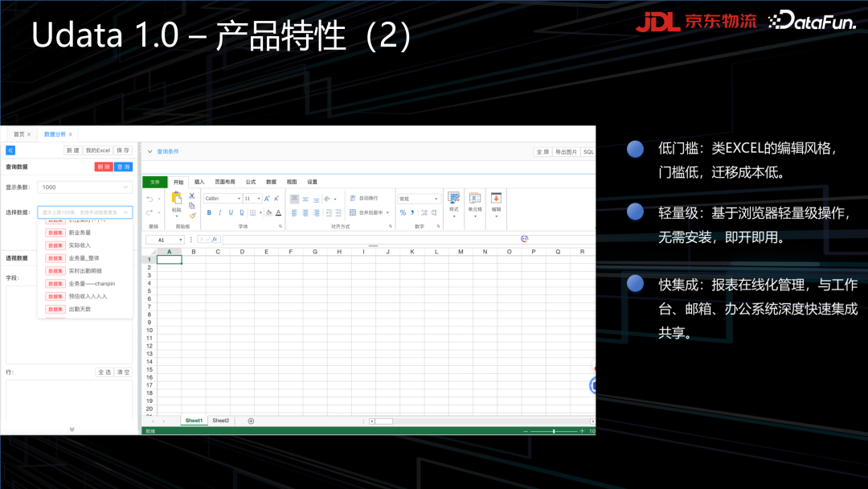The height and width of the screenshot is (489, 868).
Task: Click the 新建 button
Action: point(72,150)
